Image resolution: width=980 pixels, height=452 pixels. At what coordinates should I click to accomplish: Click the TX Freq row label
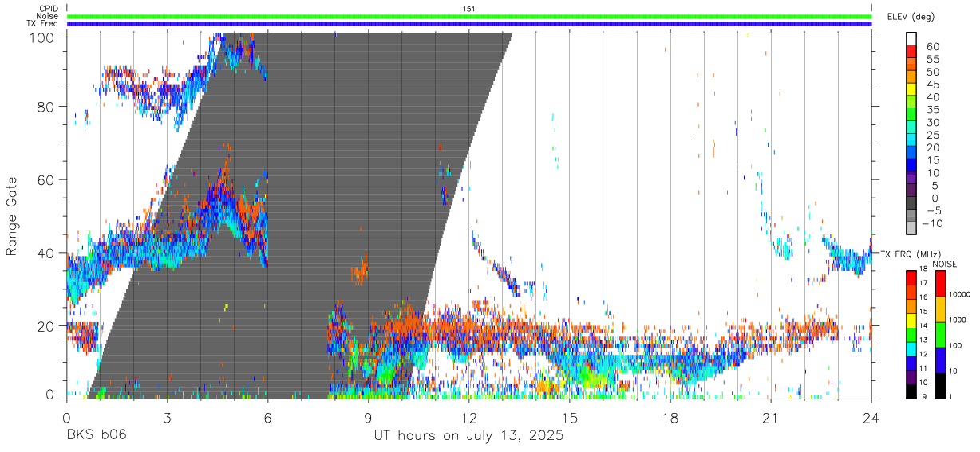coord(43,23)
